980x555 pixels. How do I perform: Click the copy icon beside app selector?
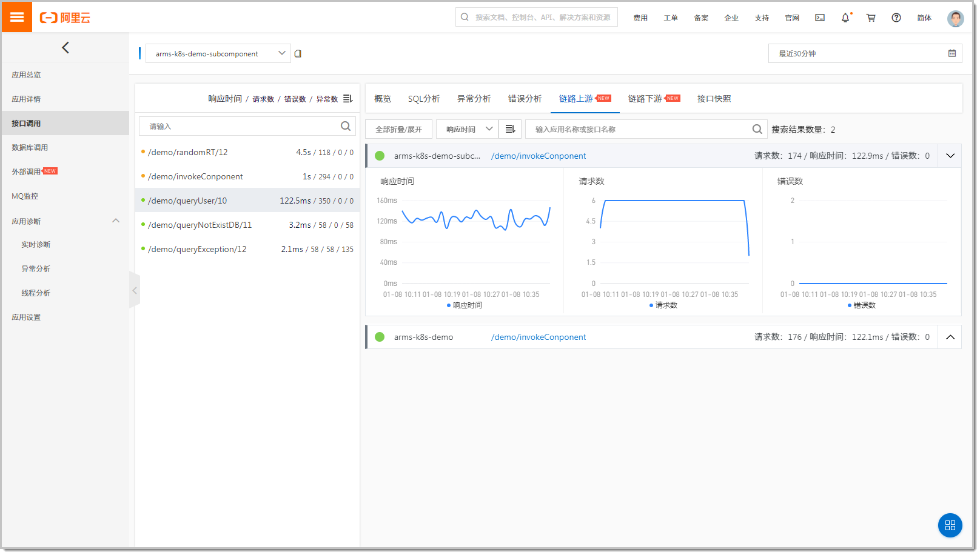[x=298, y=53]
